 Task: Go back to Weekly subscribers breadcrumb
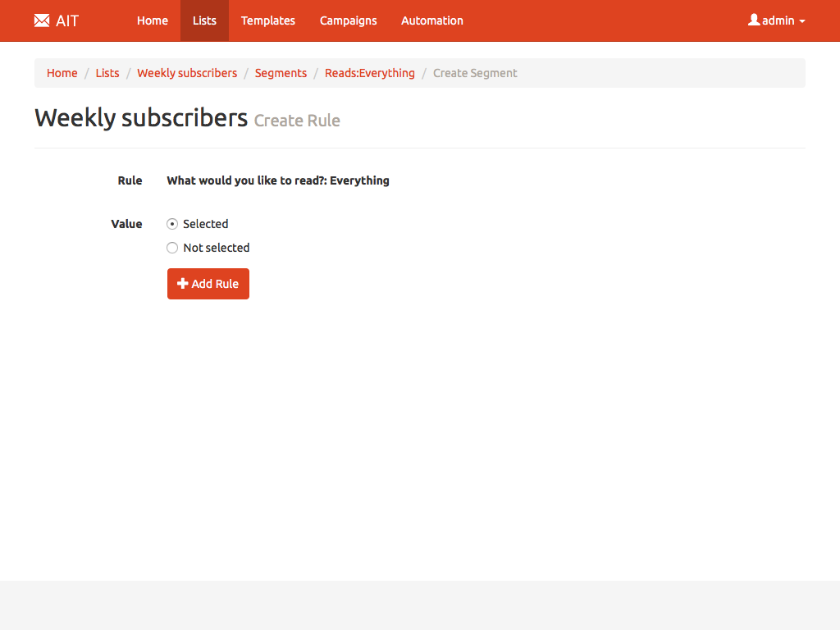coord(187,73)
